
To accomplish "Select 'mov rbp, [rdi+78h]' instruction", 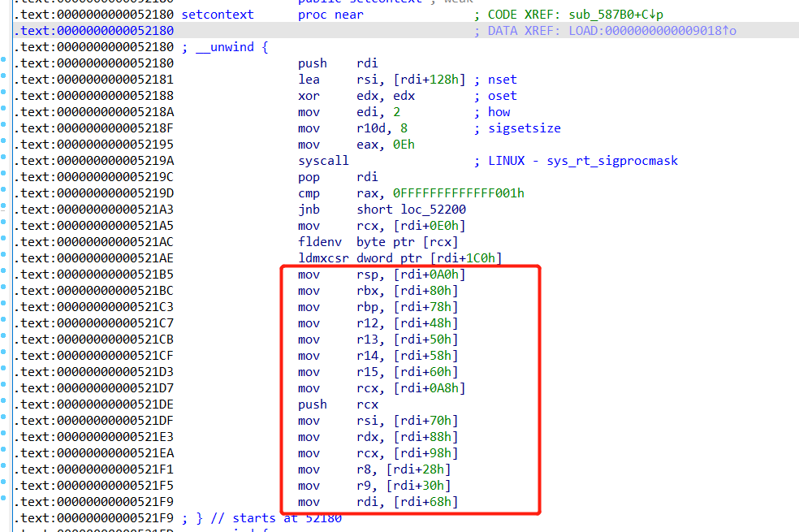I will pyautogui.click(x=378, y=307).
